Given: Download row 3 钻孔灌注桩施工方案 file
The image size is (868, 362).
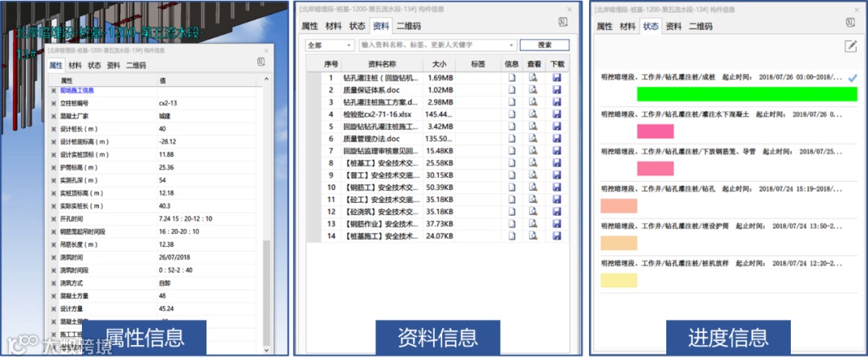Looking at the screenshot, I should pyautogui.click(x=556, y=101).
